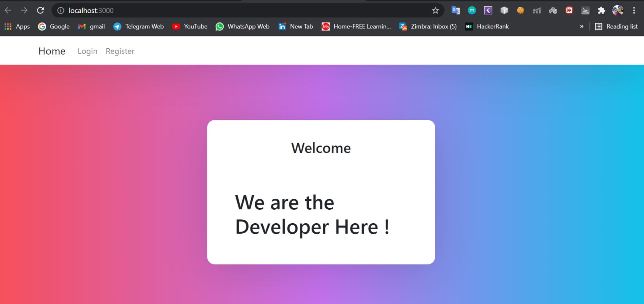
Task: Click the address bar showing localhost:3000
Action: 248,10
